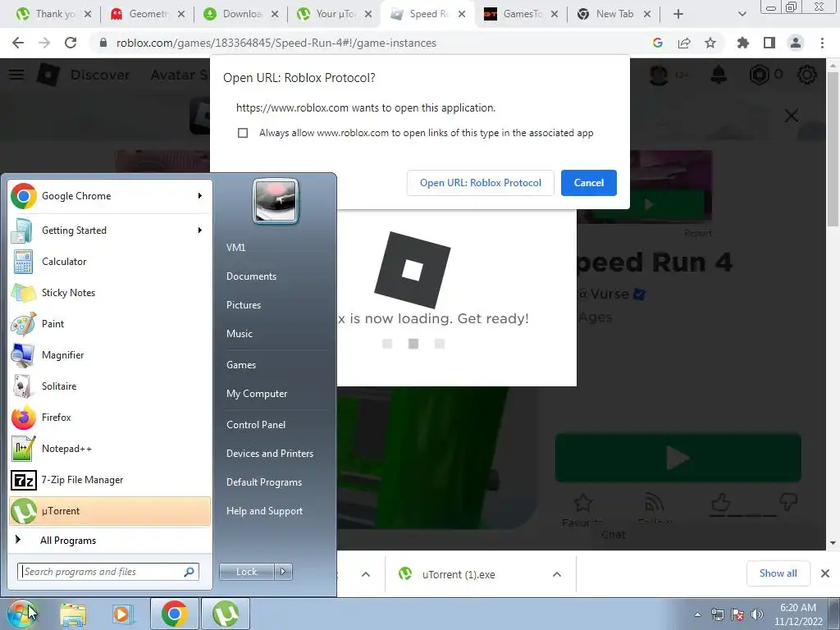This screenshot has width=840, height=630.
Task: Switch to GamesTo tab in Chrome
Action: click(521, 14)
